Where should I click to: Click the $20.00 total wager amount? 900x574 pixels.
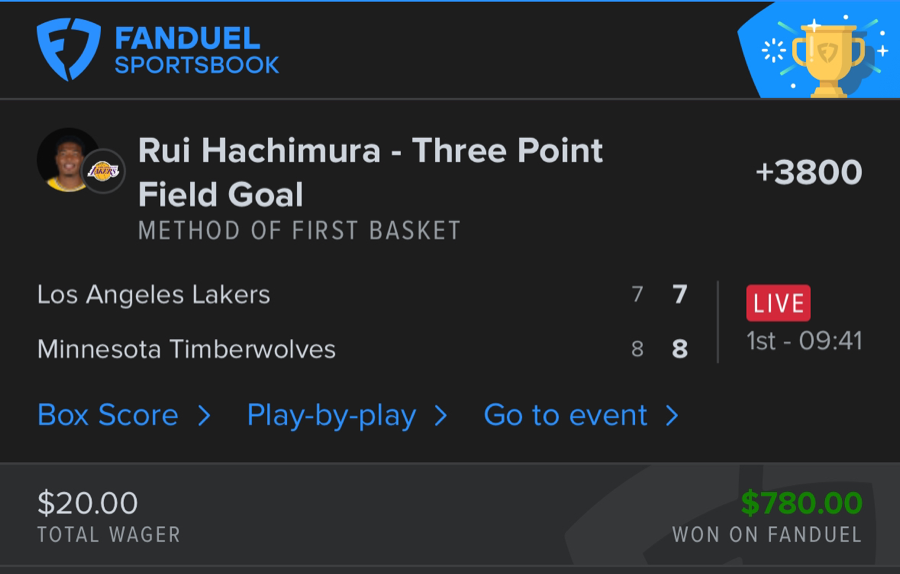[87, 502]
